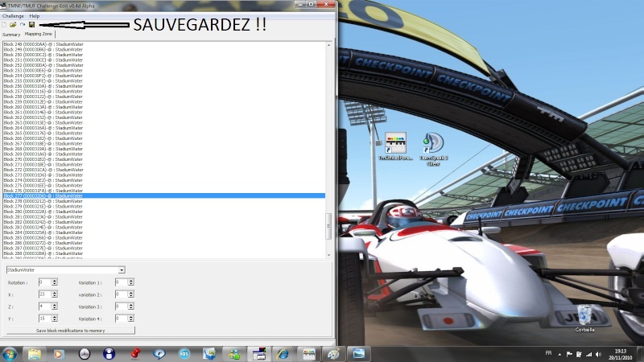Open the TmUnlimiter desktop shortcut
644x362 pixels.
pyautogui.click(x=395, y=146)
